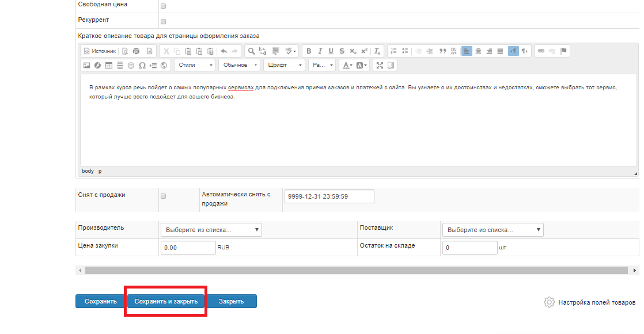Maximize the editor with the fullscreen icon
Screen dimensions: 644x334
coord(380,65)
